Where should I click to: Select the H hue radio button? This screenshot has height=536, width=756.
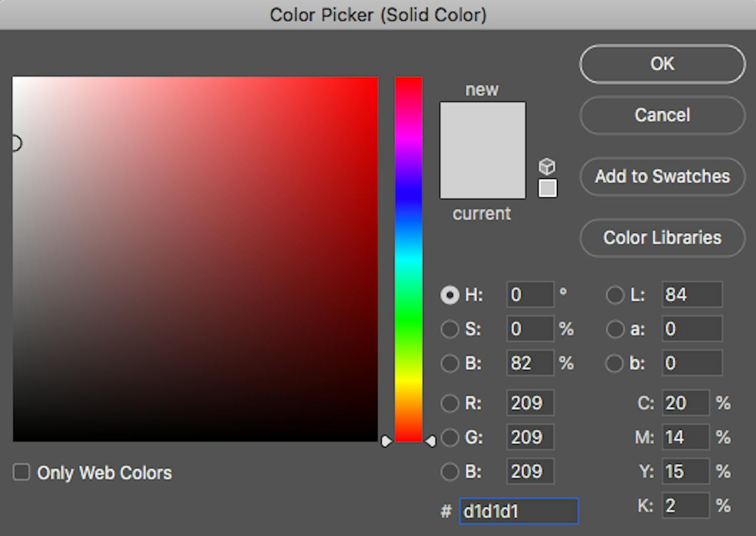tap(450, 295)
